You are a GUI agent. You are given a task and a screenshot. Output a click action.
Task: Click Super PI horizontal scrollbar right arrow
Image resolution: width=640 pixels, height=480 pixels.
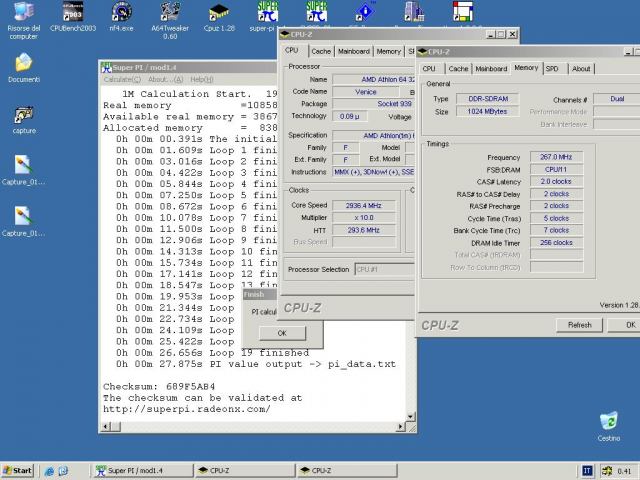[x=401, y=427]
